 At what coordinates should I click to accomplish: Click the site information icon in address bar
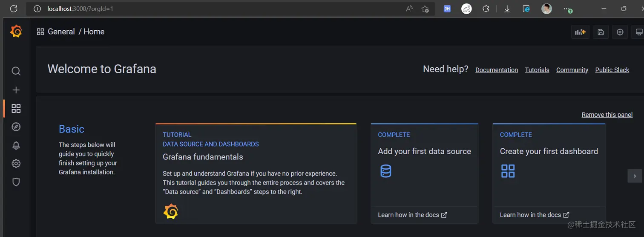point(37,9)
